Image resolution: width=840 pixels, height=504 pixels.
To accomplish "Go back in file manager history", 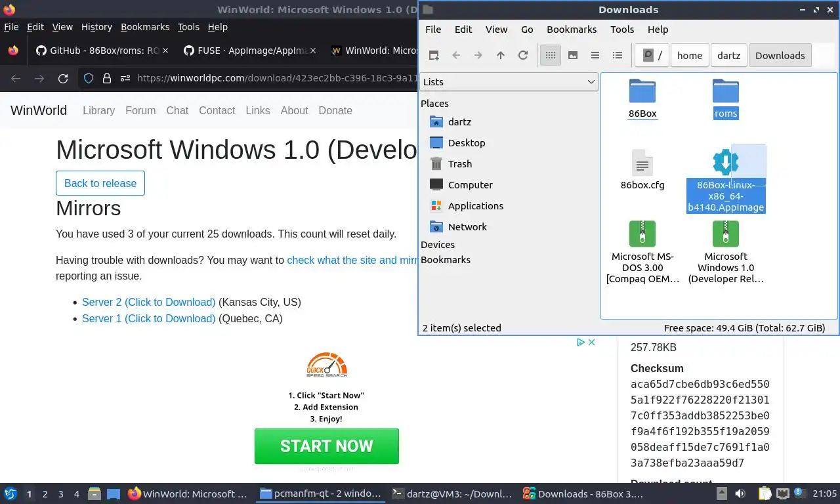I will pos(456,55).
